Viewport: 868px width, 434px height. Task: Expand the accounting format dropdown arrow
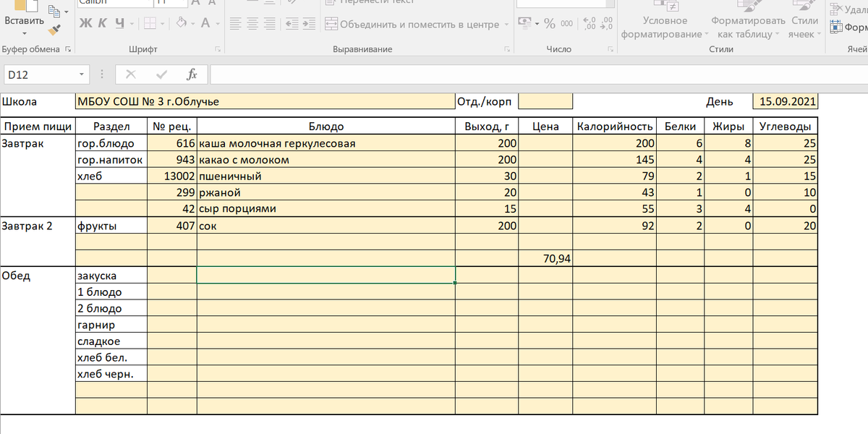click(537, 24)
